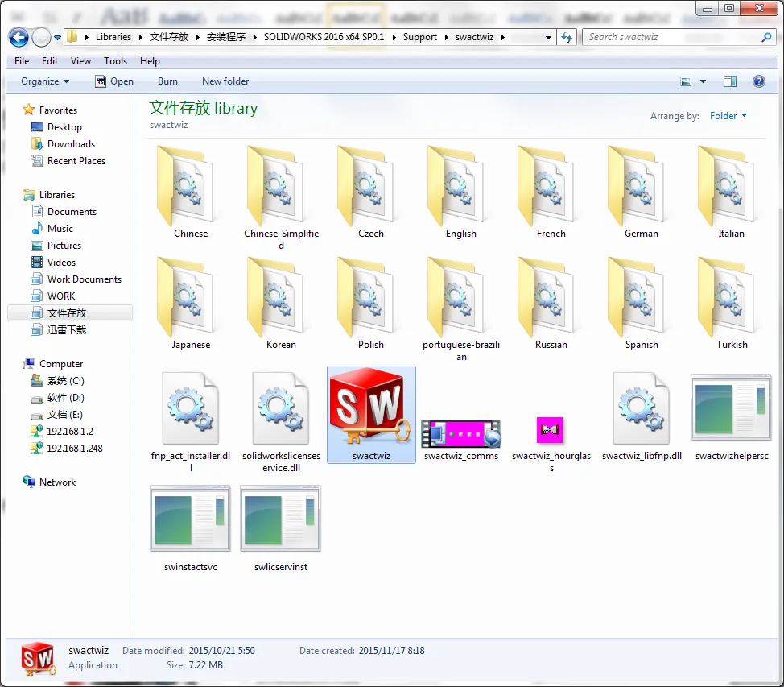Open the Help question mark button

click(x=758, y=81)
